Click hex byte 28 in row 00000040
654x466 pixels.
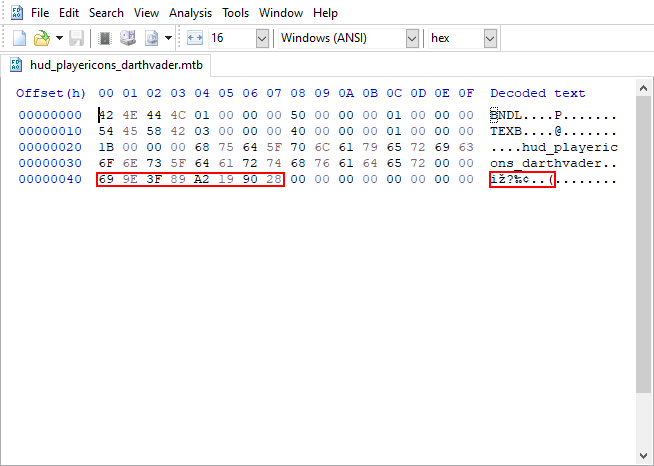(274, 179)
